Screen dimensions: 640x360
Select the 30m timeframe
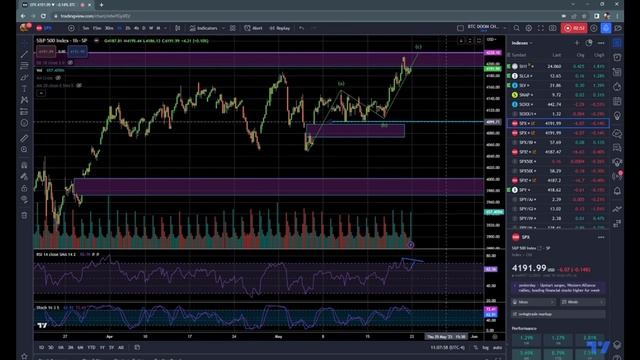click(x=109, y=28)
